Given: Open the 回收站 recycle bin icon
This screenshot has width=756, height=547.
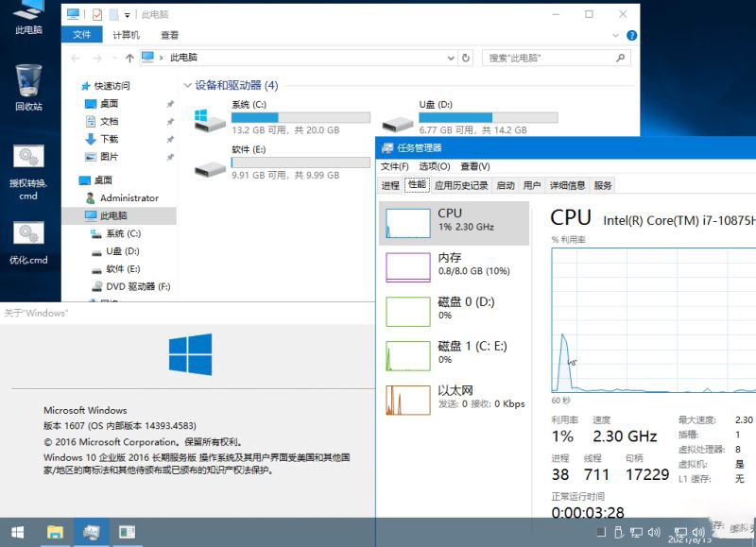Looking at the screenshot, I should tap(28, 87).
